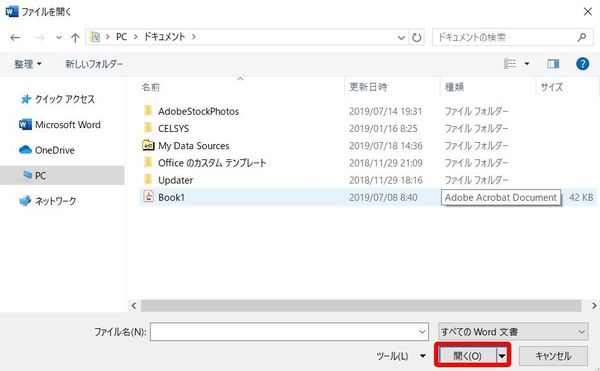Click the 開く(O) button
Viewport: 600px width, 371px height.
467,356
